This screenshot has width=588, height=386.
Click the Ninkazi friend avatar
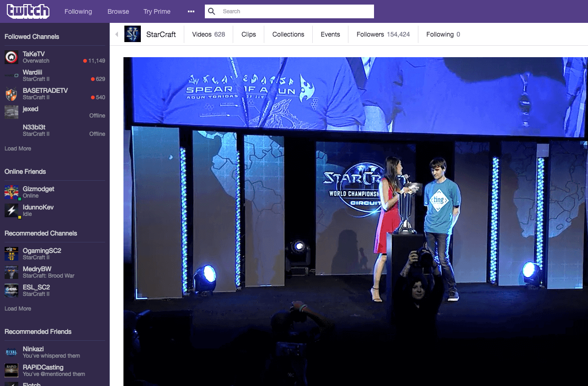coord(11,352)
